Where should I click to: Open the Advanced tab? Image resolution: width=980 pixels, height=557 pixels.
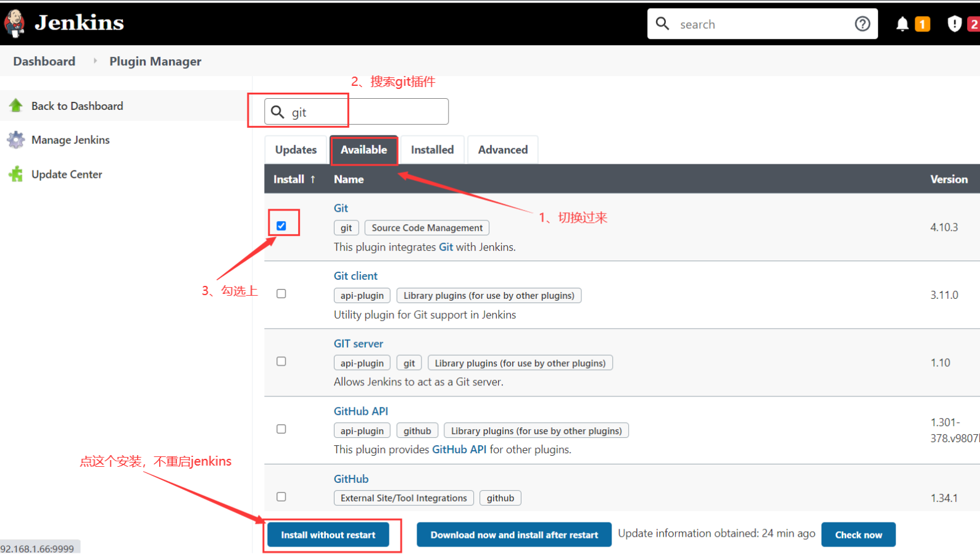(x=503, y=149)
